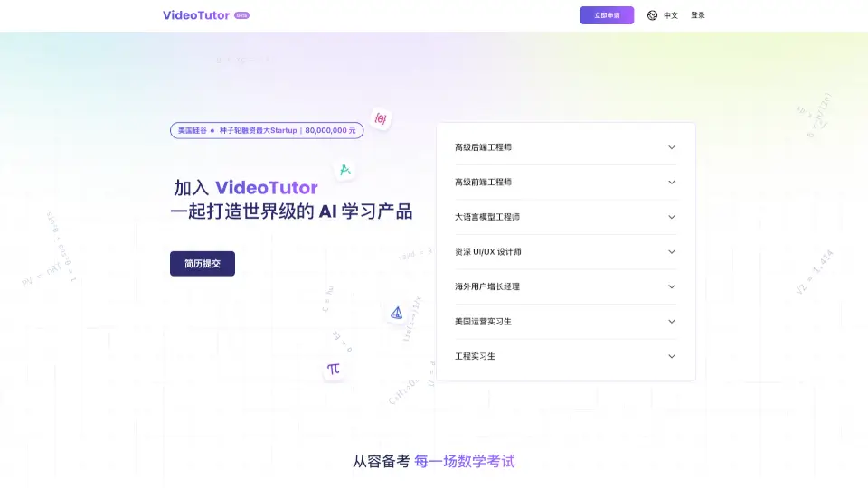Click the blue pyramid geometry icon
The width and height of the screenshot is (868, 488).
pyautogui.click(x=396, y=314)
